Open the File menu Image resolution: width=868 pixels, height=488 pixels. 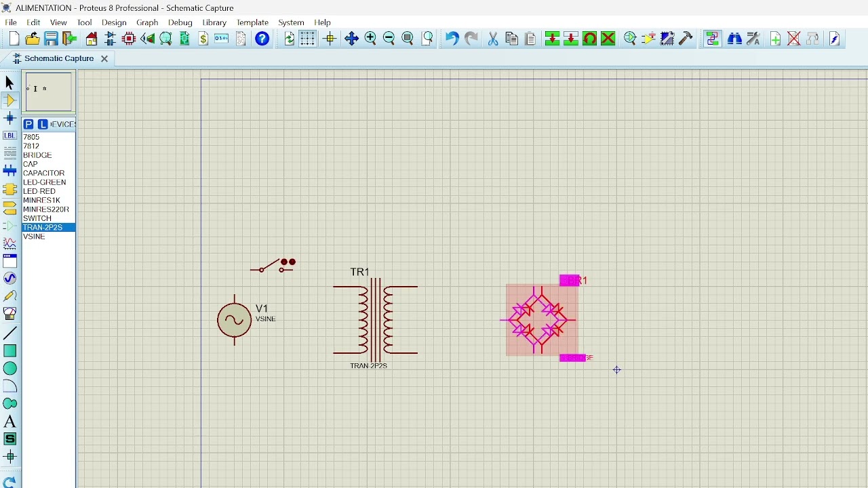pos(11,22)
